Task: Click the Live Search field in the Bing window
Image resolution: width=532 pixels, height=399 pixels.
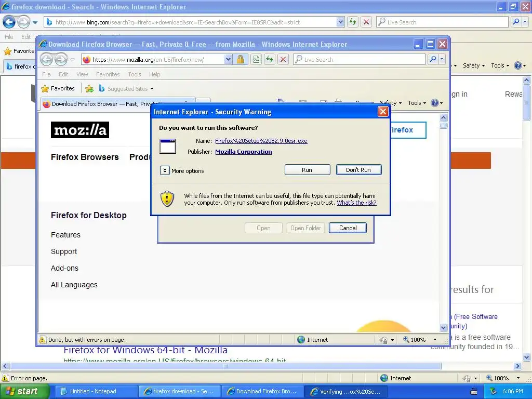Action: click(x=442, y=22)
